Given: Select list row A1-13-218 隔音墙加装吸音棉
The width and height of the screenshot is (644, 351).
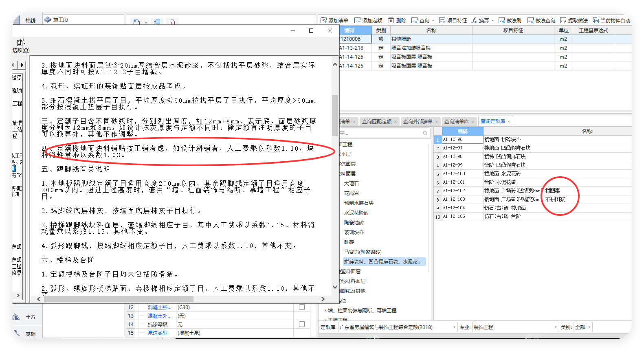Looking at the screenshot, I should click(485, 48).
